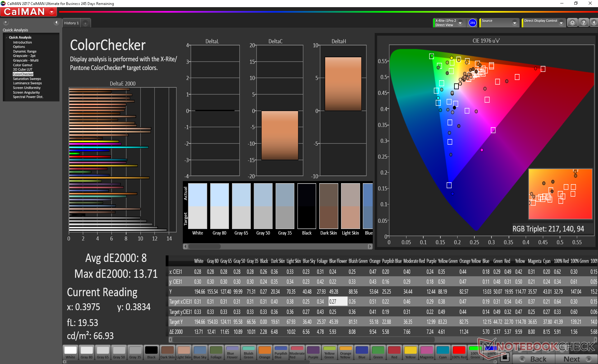
Task: Open Screen Uniformity page
Action: pos(26,88)
